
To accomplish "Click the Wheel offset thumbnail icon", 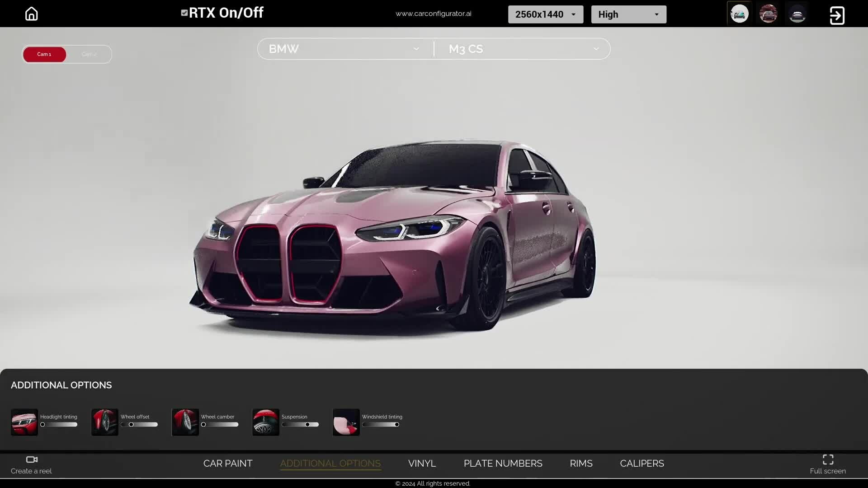I will pyautogui.click(x=105, y=422).
